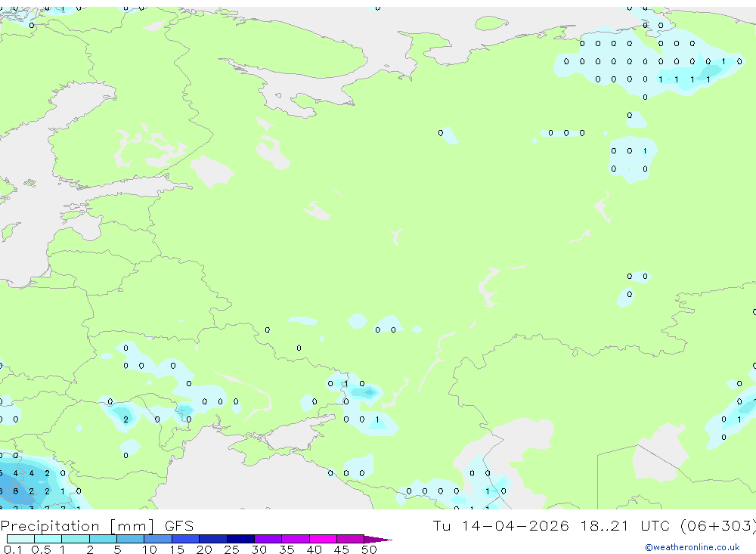Viewport: 756px width, 554px height.
Task: Click the "50" legend scale label
Action: coord(369,549)
